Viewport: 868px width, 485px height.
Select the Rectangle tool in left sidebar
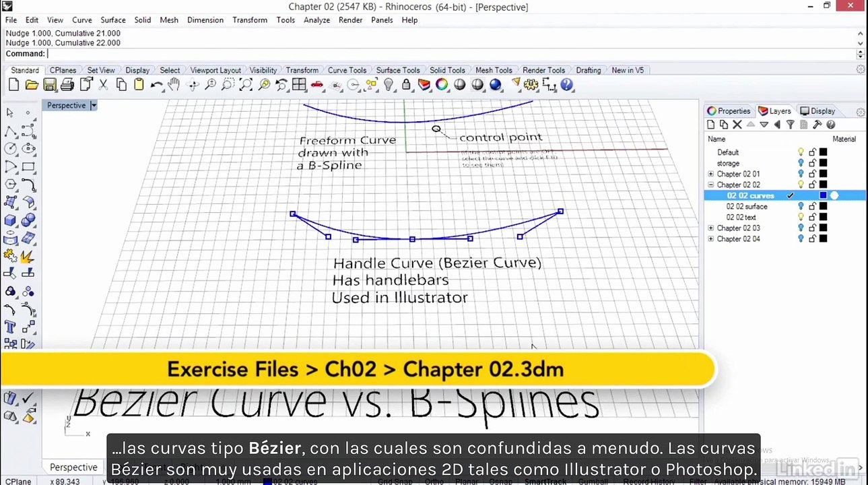coord(28,166)
